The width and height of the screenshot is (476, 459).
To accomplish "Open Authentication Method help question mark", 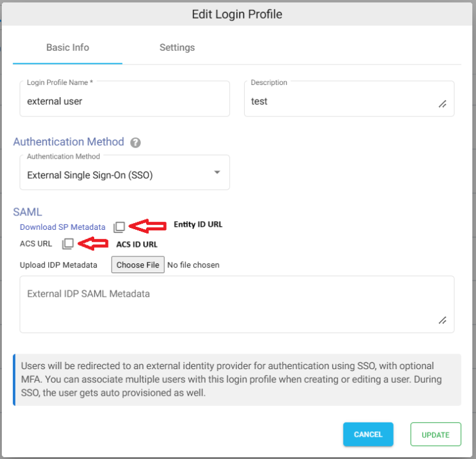I will tap(135, 142).
